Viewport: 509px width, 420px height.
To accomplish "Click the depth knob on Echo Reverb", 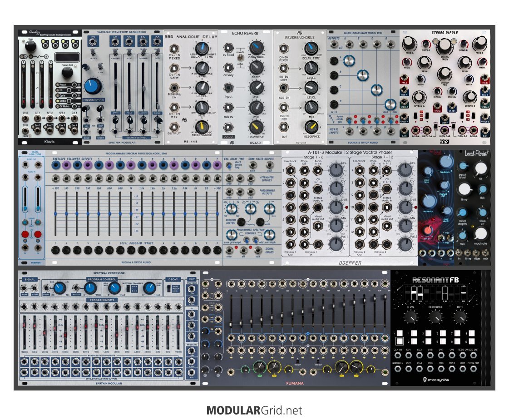I will pos(256,68).
